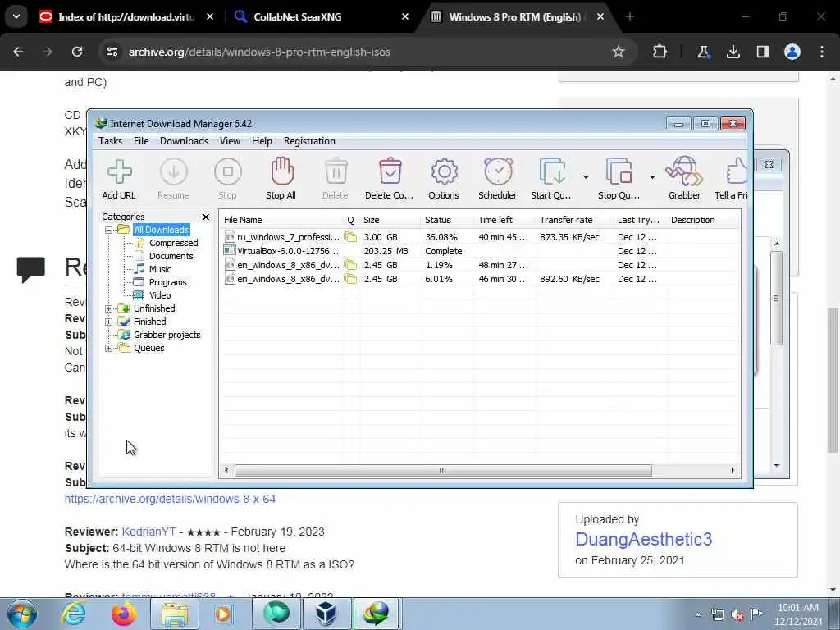Open the DuangAesthetic3 uploader link
The width and height of the screenshot is (840, 630).
tap(643, 539)
